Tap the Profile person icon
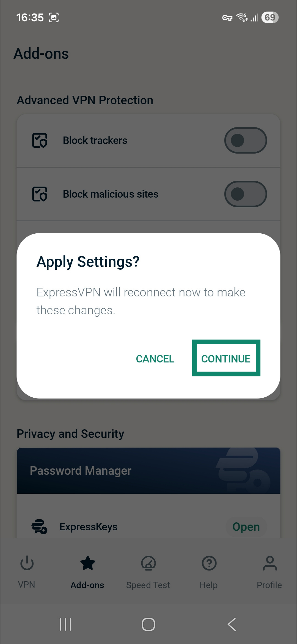The width and height of the screenshot is (297, 644). click(x=270, y=563)
